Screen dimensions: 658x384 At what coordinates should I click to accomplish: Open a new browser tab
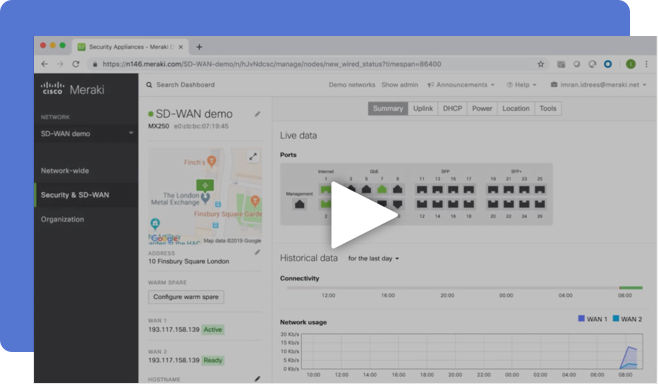point(199,47)
